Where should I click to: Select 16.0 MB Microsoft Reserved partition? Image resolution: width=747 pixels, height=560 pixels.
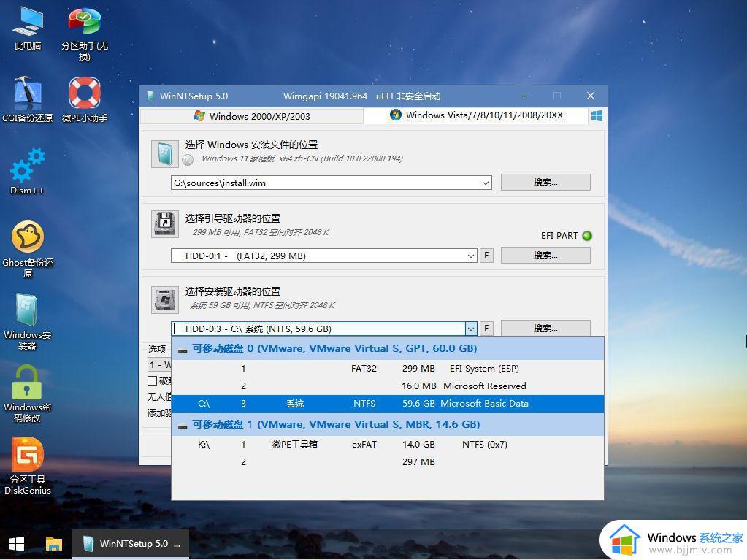(388, 386)
